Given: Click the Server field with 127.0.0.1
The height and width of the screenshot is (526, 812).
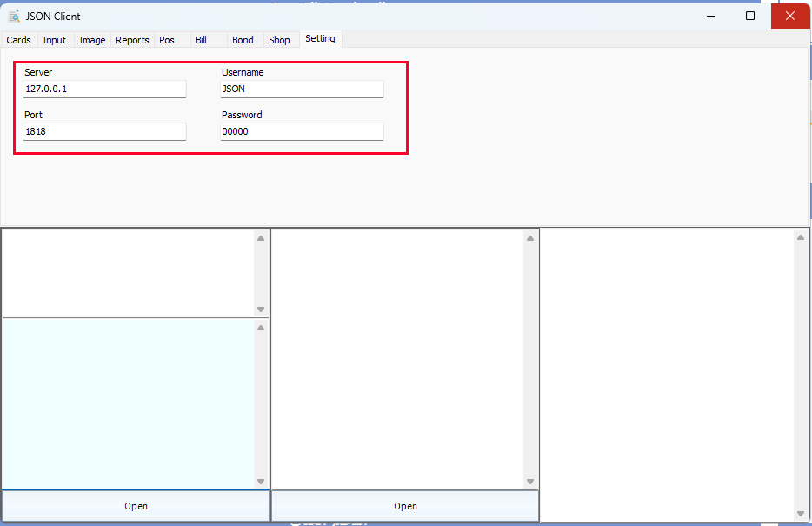Looking at the screenshot, I should coord(104,89).
